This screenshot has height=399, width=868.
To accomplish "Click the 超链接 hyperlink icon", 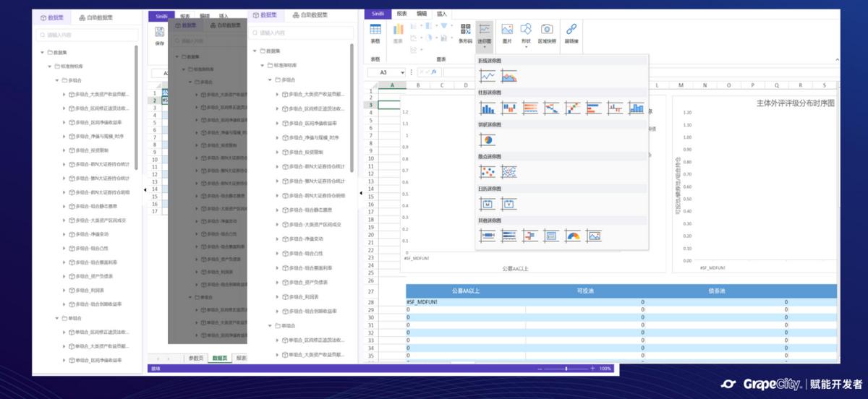I will click(x=571, y=33).
